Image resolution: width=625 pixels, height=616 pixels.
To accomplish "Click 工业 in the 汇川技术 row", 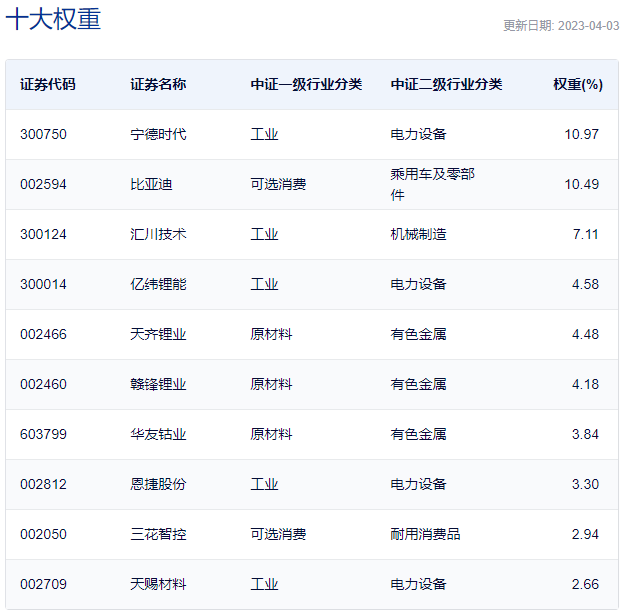I will (264, 234).
